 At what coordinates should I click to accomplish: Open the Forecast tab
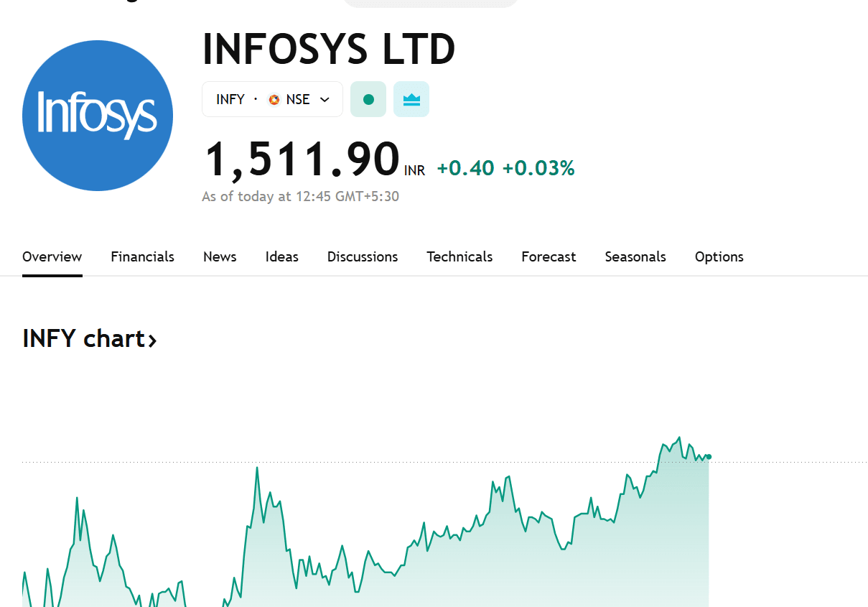pyautogui.click(x=549, y=256)
